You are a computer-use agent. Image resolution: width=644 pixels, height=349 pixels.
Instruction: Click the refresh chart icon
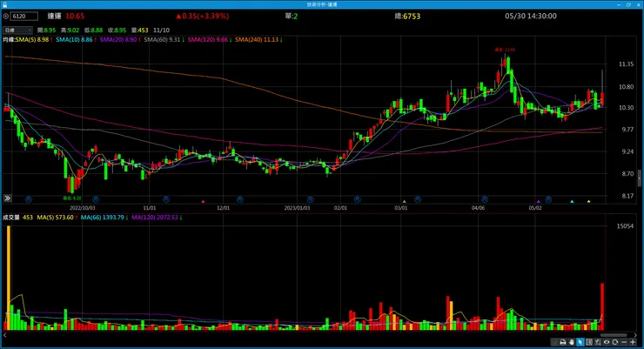(614, 342)
